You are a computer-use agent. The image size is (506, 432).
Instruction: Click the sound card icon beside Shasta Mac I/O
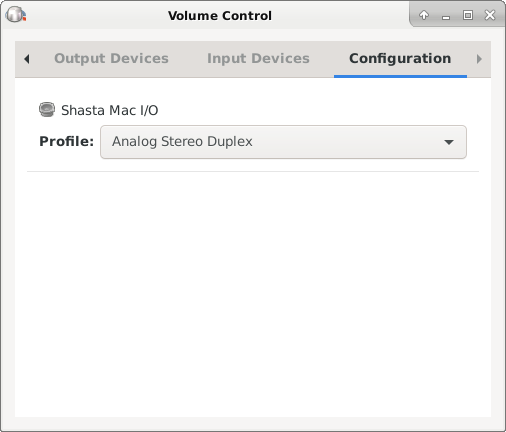click(47, 110)
